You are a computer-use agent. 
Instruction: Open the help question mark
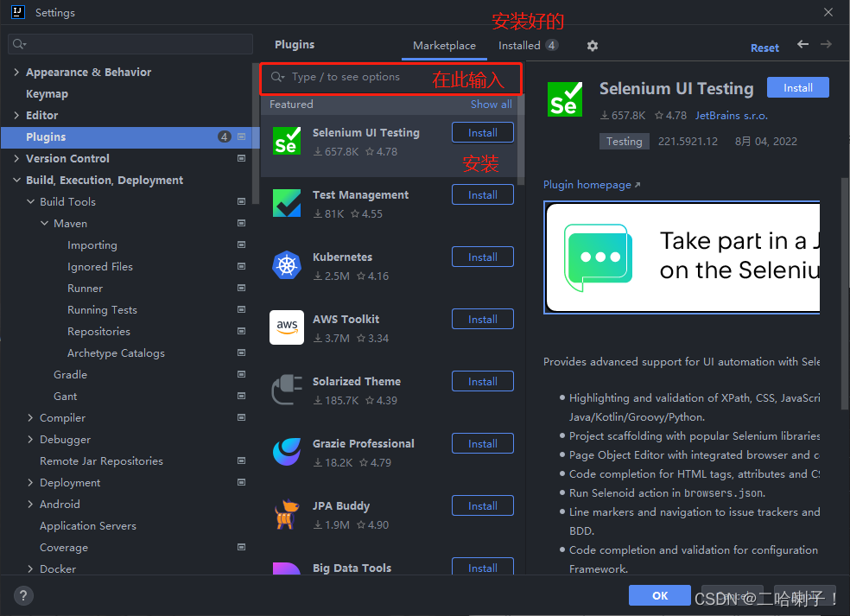tap(23, 596)
